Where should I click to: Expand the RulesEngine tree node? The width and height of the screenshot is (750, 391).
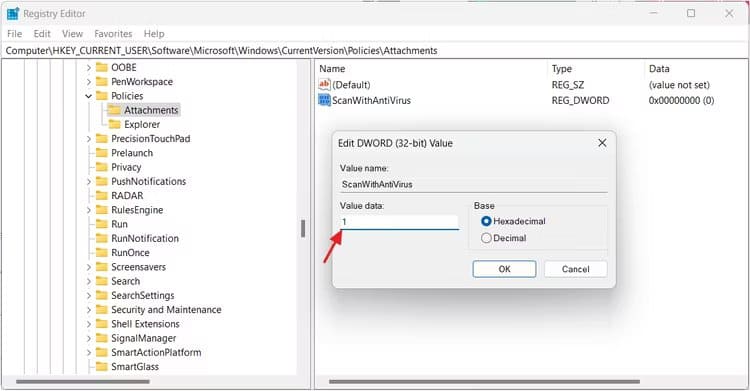pyautogui.click(x=88, y=210)
